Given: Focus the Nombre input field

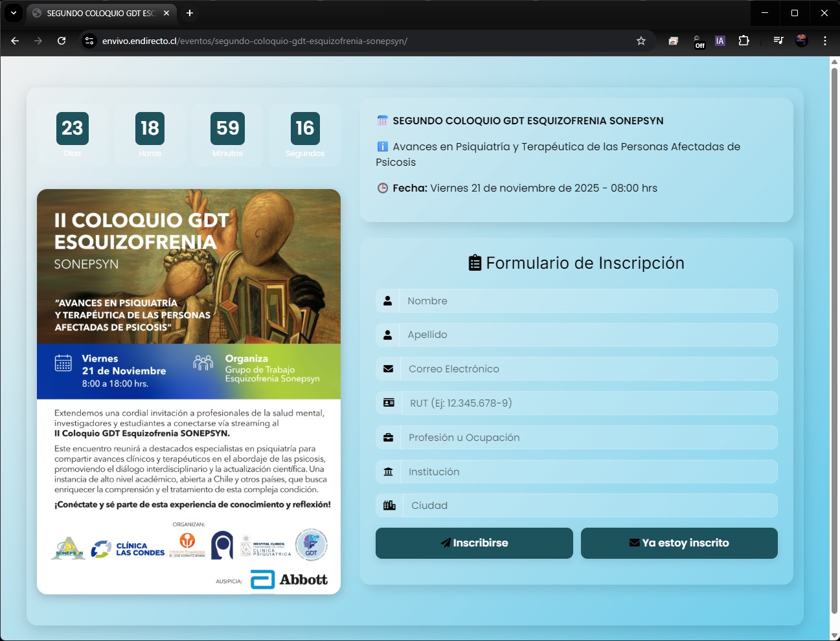Looking at the screenshot, I should (x=588, y=301).
